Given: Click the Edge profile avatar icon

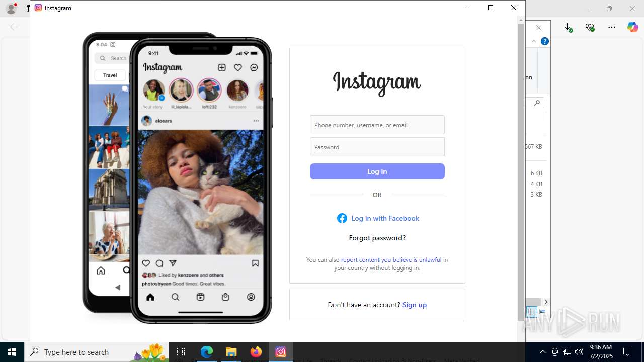Looking at the screenshot, I should 11,8.
